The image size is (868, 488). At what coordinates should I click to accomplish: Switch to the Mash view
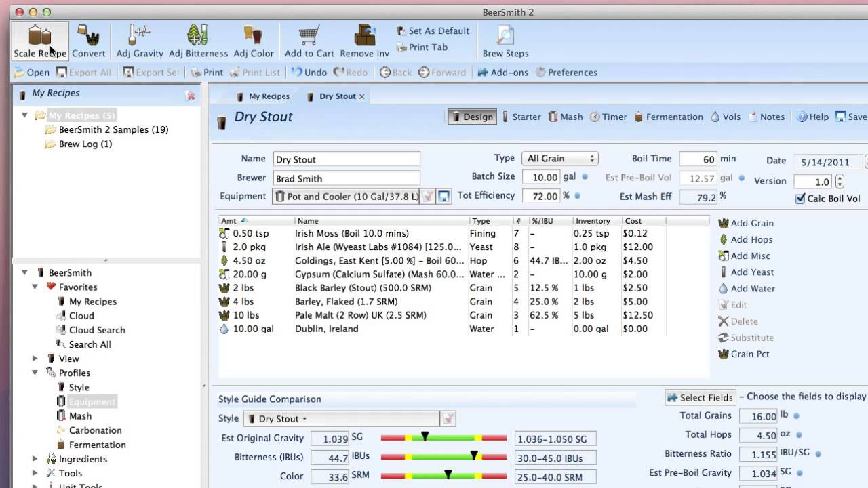[565, 117]
